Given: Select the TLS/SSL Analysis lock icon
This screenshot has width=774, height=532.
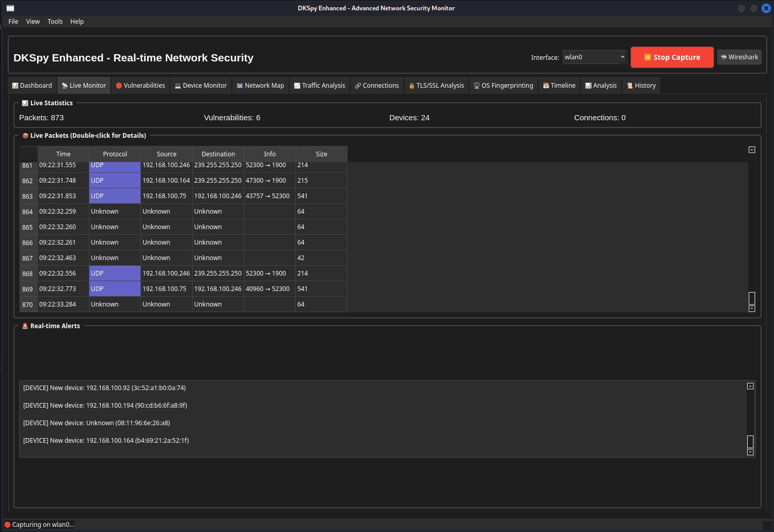Looking at the screenshot, I should pyautogui.click(x=412, y=86).
